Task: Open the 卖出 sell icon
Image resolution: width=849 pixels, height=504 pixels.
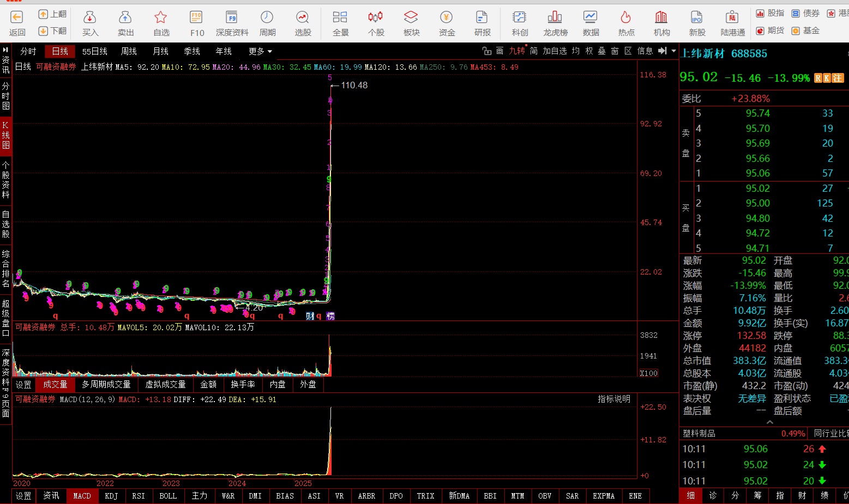Action: coord(125,17)
